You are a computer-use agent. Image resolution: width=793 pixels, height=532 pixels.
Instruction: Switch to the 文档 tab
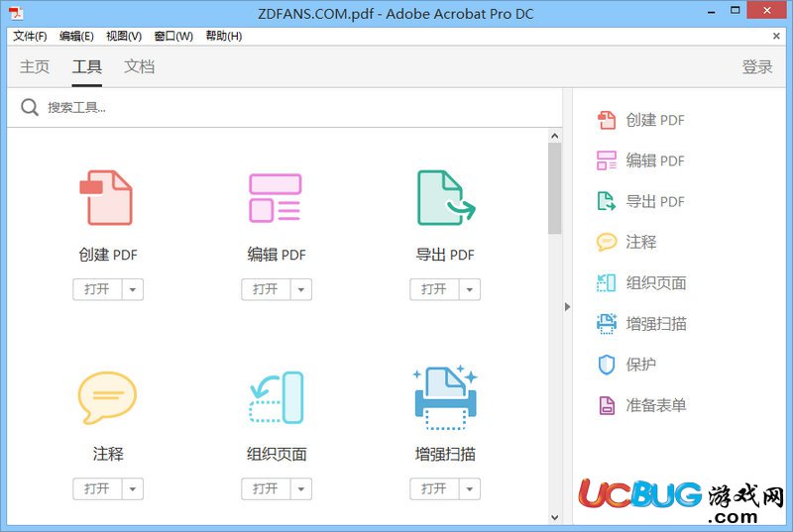(139, 66)
